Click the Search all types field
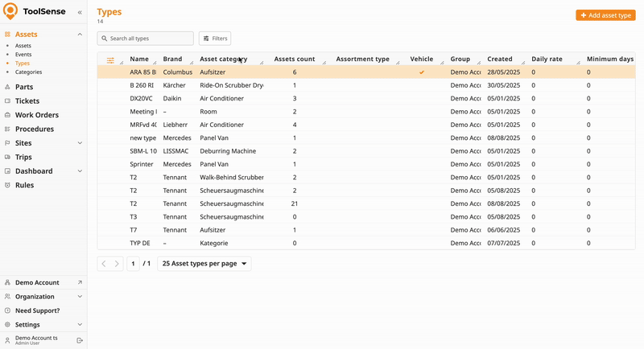The height and width of the screenshot is (349, 644). 146,39
